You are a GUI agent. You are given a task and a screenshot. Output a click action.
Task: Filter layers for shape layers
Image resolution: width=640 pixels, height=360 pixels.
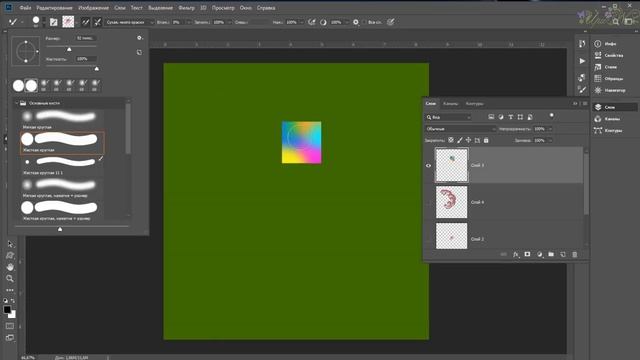520,117
